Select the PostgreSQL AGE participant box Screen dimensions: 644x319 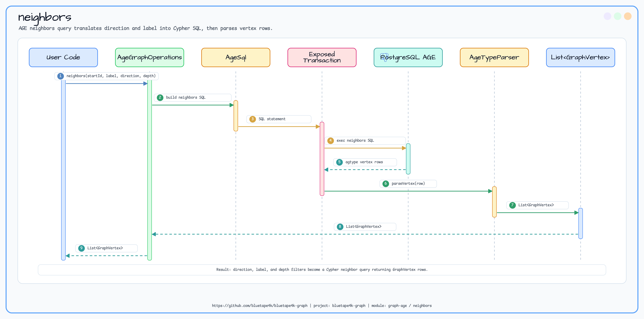coord(408,57)
